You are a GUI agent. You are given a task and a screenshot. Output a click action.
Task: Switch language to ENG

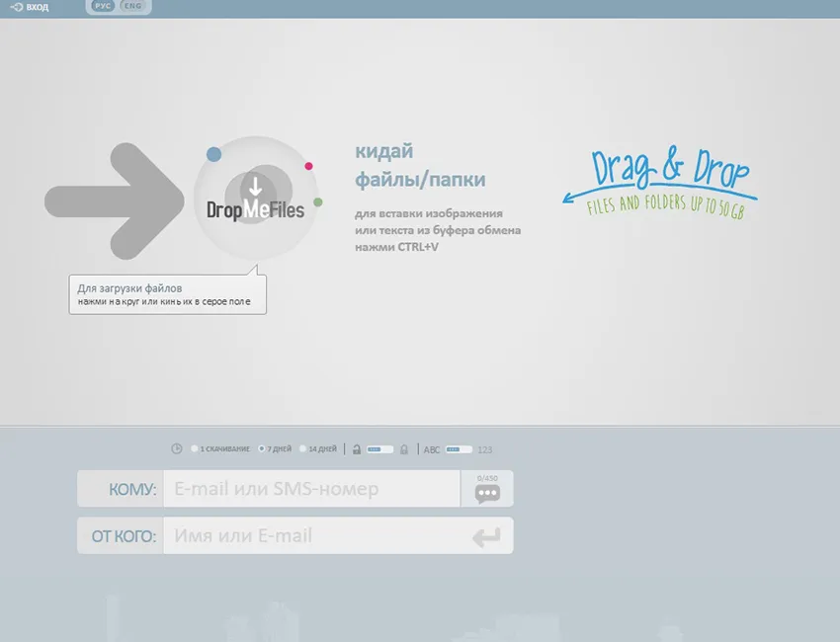tap(132, 6)
